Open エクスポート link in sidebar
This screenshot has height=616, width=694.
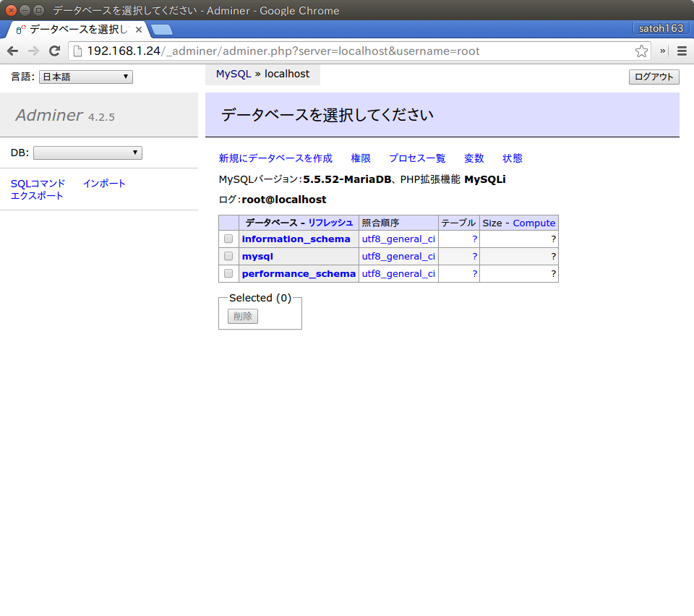pyautogui.click(x=37, y=196)
